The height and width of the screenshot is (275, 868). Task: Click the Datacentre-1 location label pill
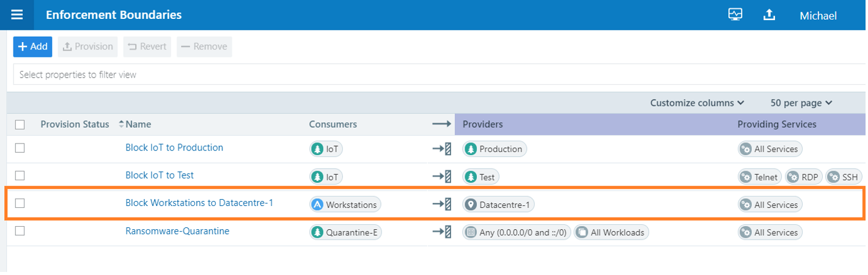coord(498,205)
